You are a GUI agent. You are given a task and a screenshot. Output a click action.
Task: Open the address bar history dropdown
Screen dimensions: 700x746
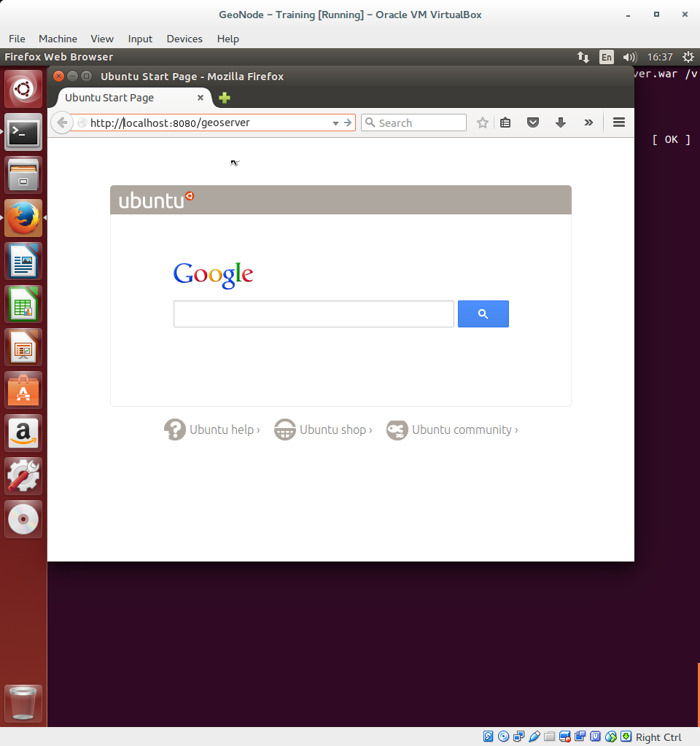pos(335,123)
